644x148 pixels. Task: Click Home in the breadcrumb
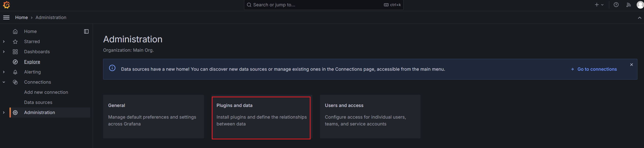point(21,17)
